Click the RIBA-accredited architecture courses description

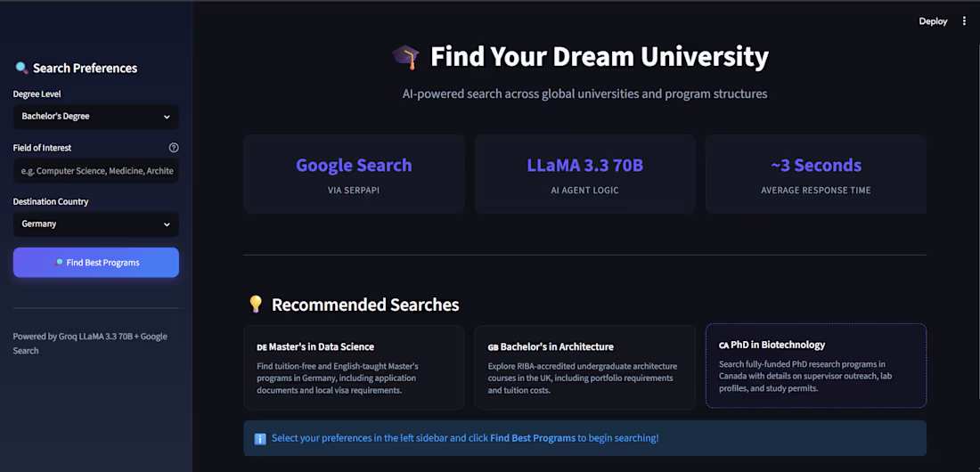click(x=583, y=378)
